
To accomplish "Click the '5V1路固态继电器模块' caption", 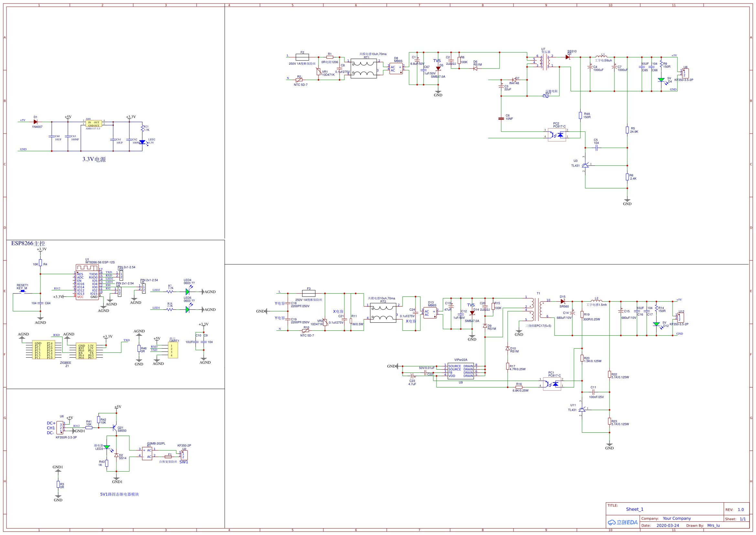I will (x=120, y=494).
